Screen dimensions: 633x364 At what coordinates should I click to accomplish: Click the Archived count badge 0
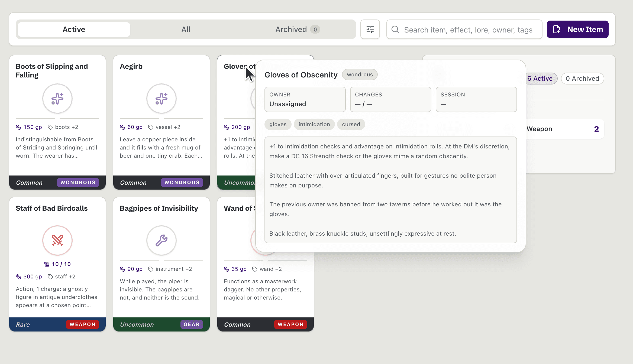315,29
